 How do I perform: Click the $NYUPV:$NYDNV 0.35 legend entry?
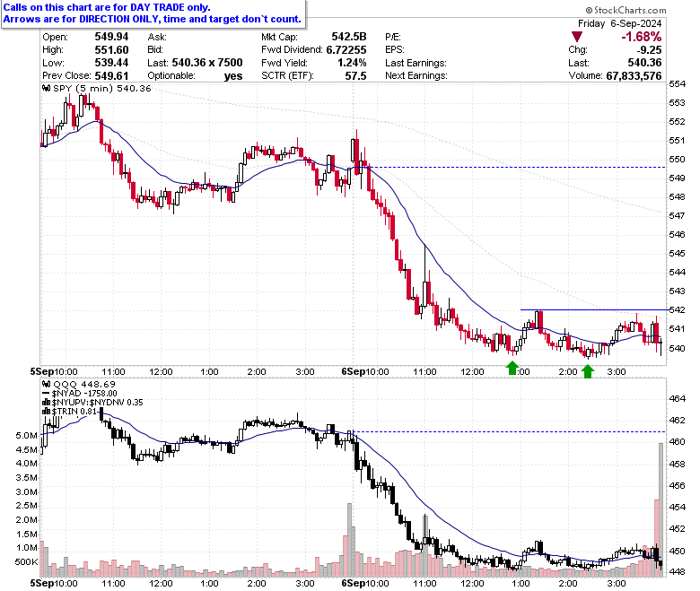click(97, 403)
